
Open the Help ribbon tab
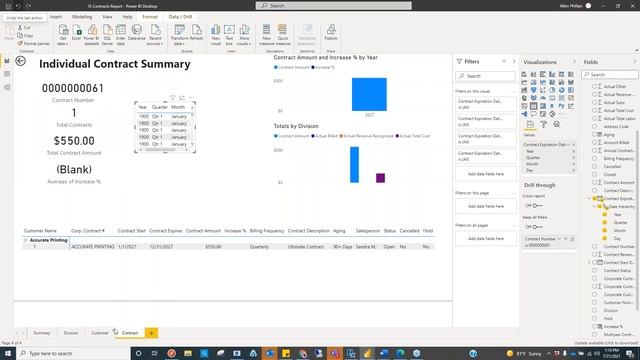click(x=127, y=17)
